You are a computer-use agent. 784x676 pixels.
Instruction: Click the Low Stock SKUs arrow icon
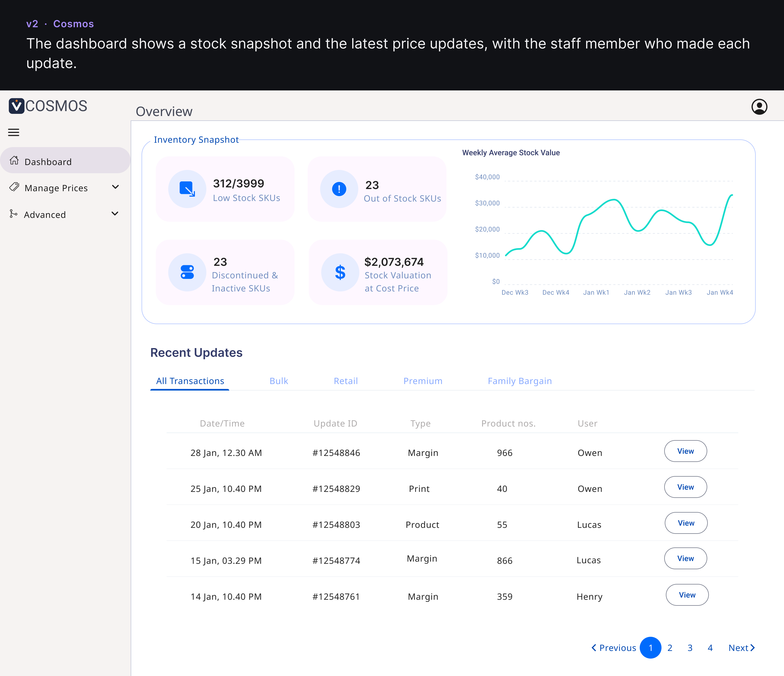[187, 189]
